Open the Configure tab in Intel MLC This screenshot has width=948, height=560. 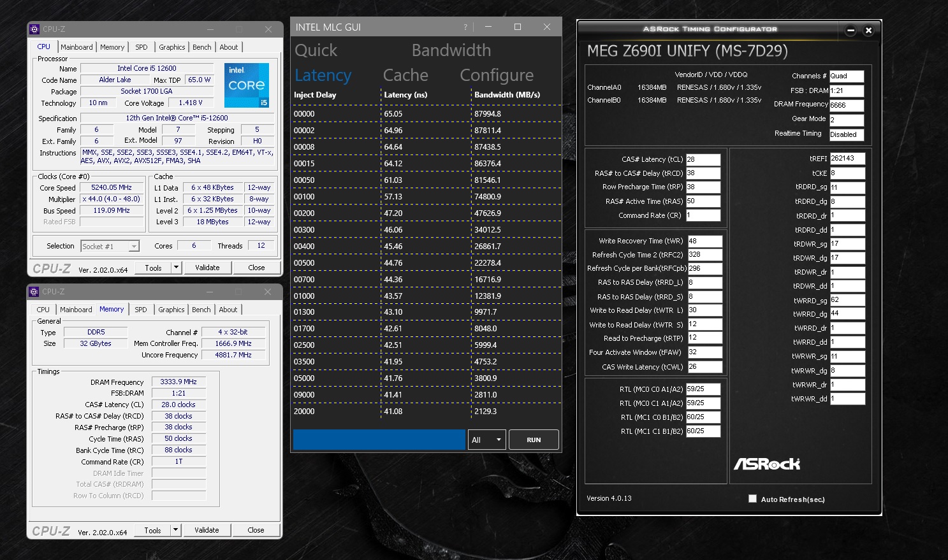(497, 75)
